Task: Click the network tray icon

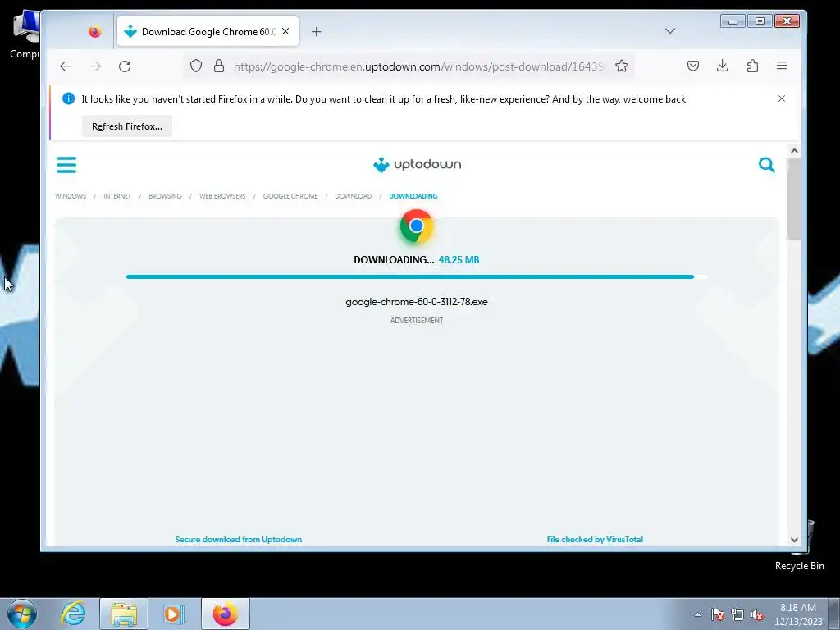Action: [737, 614]
